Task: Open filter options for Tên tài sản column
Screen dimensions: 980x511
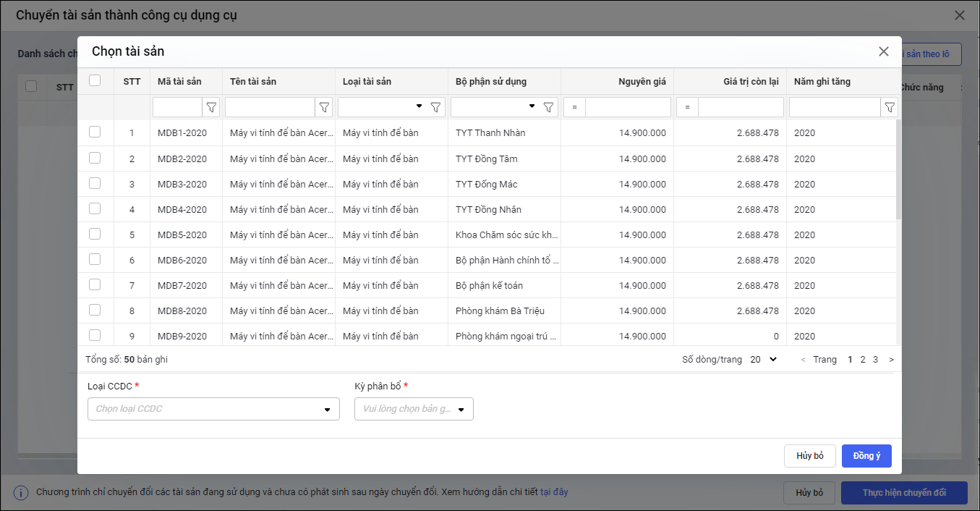Action: point(324,107)
